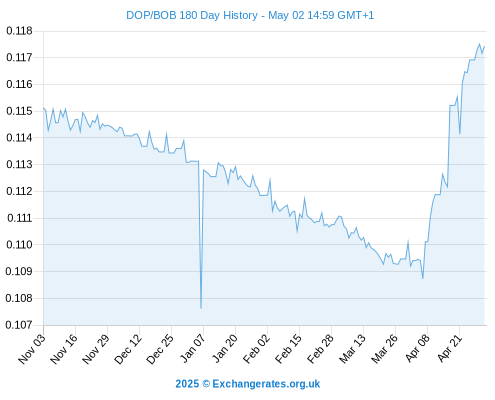Click the Exchangerates.org.uk footer credit

coord(248,384)
